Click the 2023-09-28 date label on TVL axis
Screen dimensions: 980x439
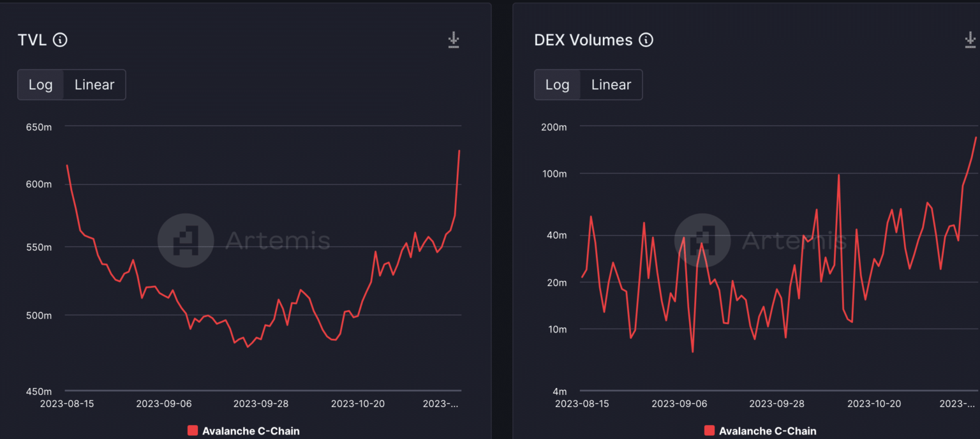pyautogui.click(x=260, y=404)
